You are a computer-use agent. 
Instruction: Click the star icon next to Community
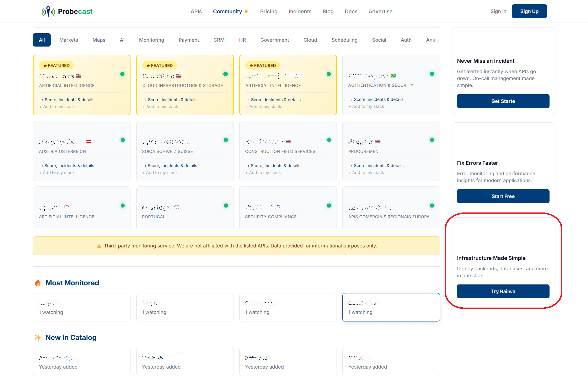(x=246, y=11)
